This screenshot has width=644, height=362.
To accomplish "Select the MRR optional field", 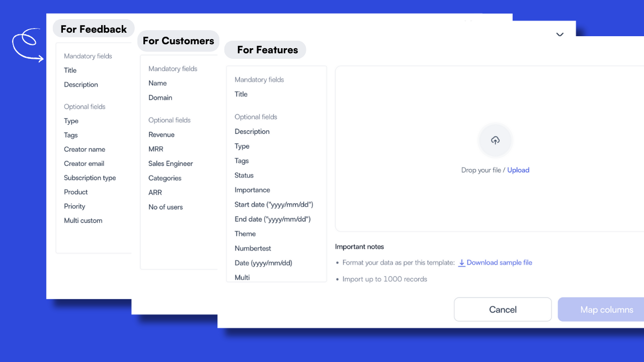I will pyautogui.click(x=155, y=149).
